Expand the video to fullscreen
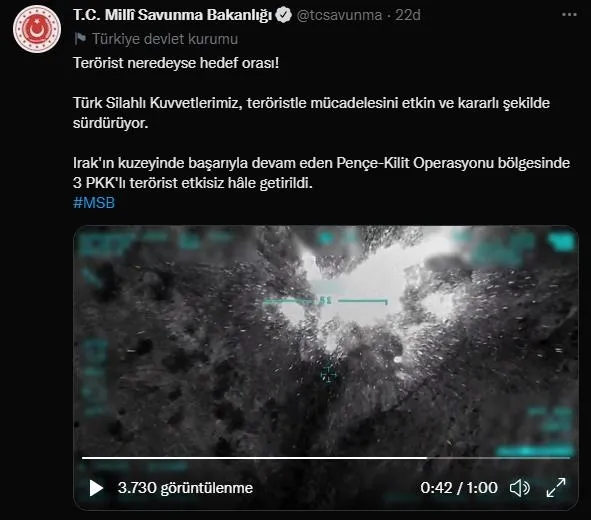Image resolution: width=591 pixels, height=520 pixels. click(556, 488)
